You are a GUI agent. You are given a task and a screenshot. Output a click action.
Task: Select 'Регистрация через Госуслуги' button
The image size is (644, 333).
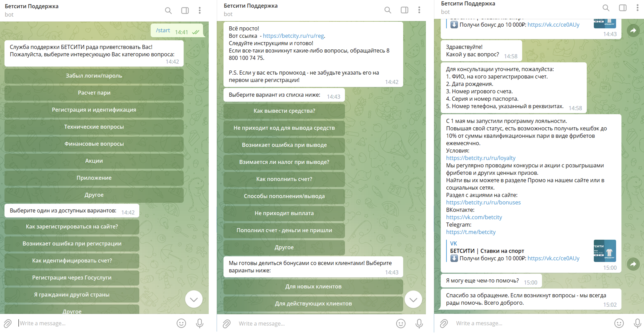(72, 277)
